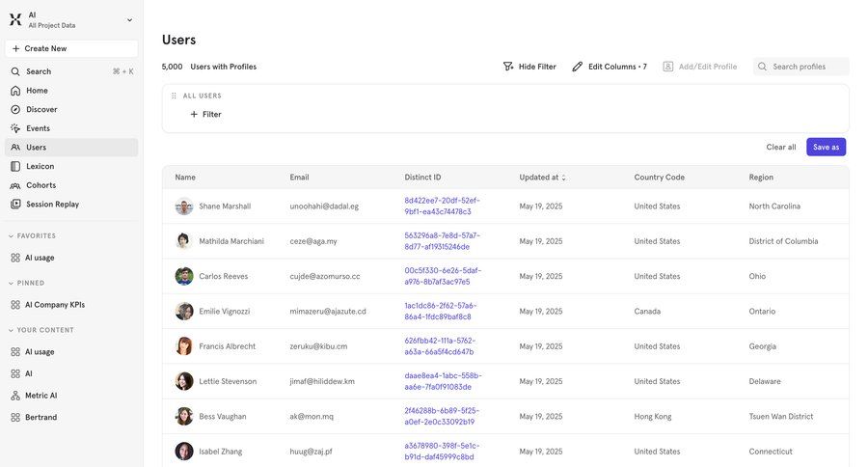Click the Search profiles magnifier icon
The image size is (868, 467).
pyautogui.click(x=762, y=67)
